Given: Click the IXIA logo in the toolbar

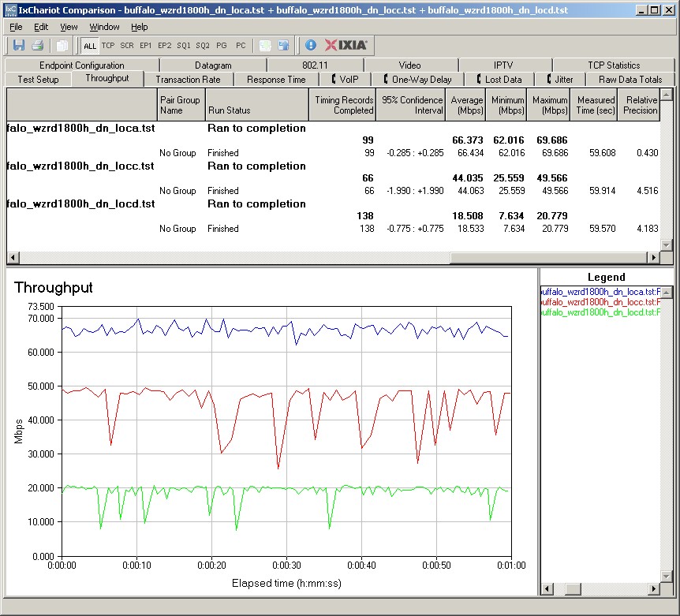Looking at the screenshot, I should (346, 45).
